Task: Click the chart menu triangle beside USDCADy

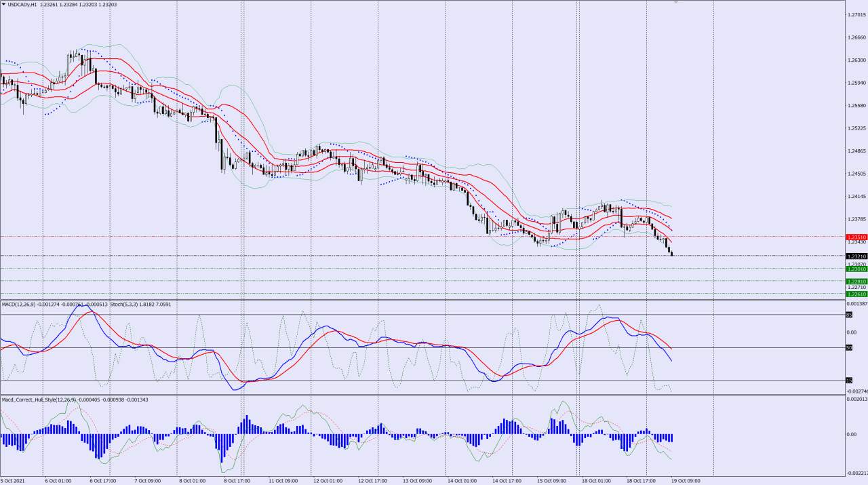Action: [x=3, y=4]
